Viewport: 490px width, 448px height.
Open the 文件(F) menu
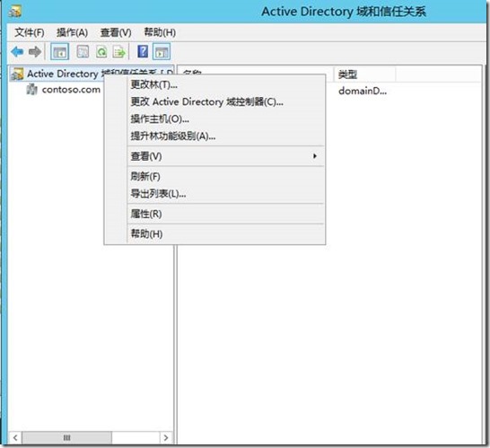tap(30, 32)
